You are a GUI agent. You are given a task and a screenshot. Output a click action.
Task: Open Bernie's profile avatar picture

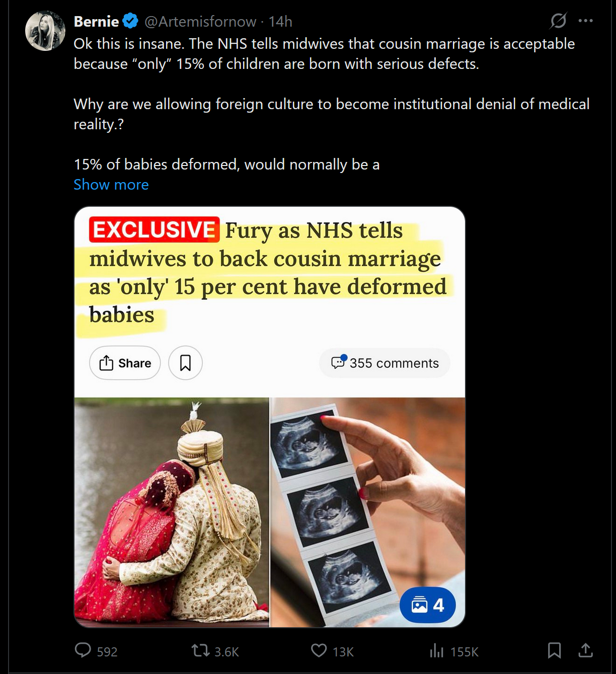point(45,31)
